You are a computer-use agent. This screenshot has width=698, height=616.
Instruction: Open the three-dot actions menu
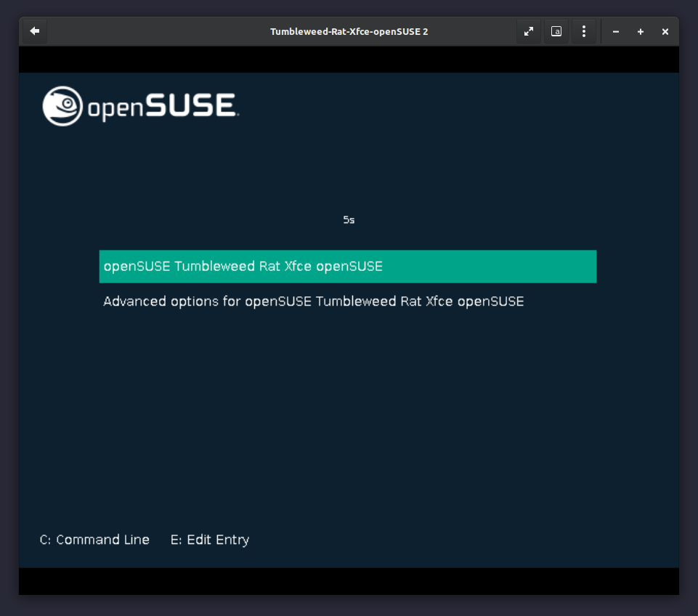coord(584,31)
